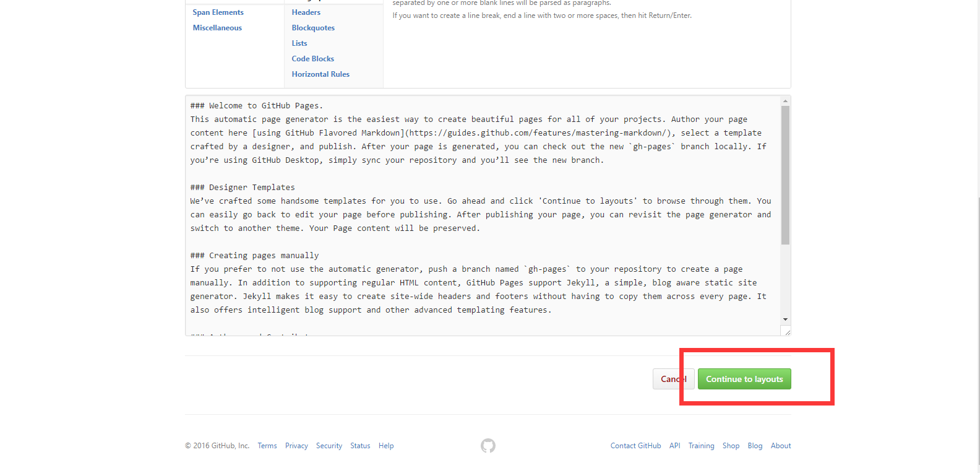Click the Cancel button
The height and width of the screenshot is (473, 980).
click(673, 379)
